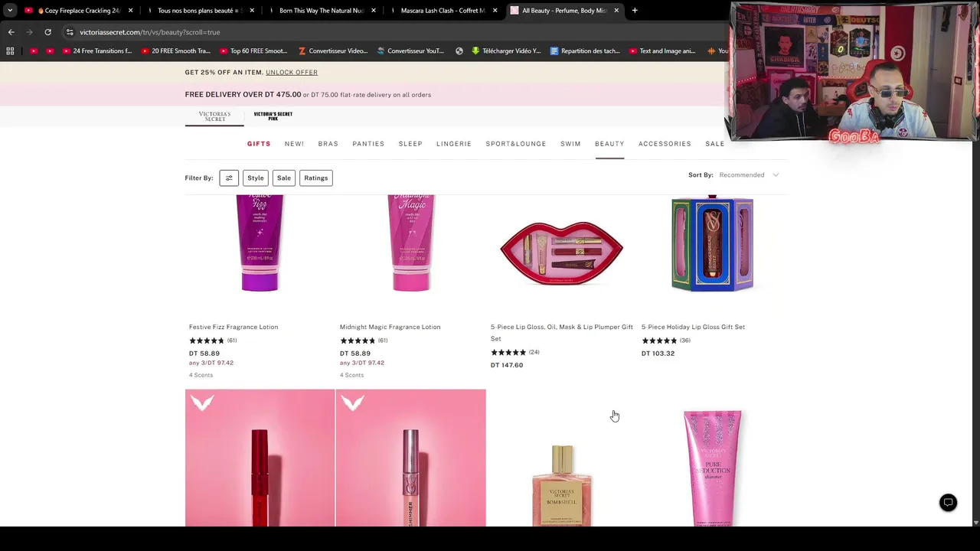Open the SWIM menu
Image resolution: width=980 pixels, height=551 pixels.
pyautogui.click(x=570, y=144)
